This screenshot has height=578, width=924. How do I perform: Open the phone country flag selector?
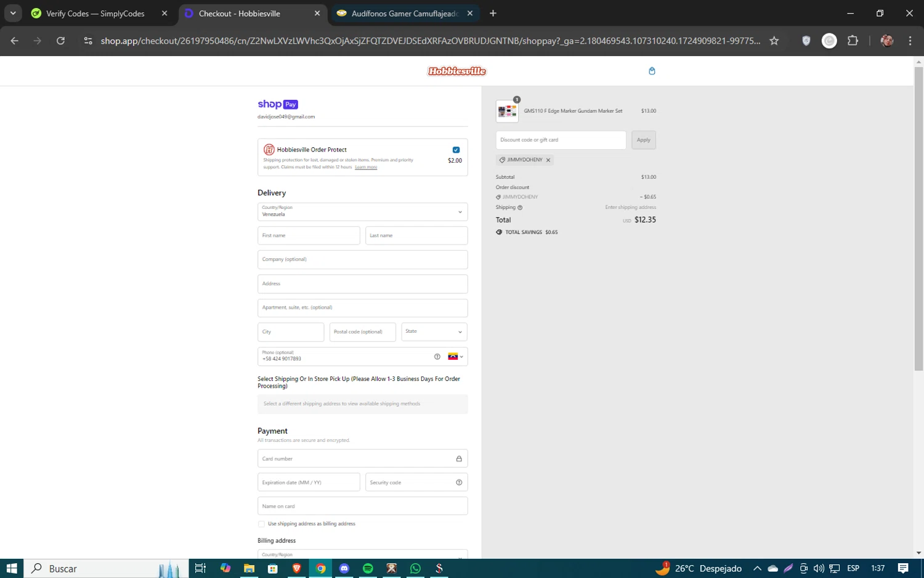pos(455,357)
